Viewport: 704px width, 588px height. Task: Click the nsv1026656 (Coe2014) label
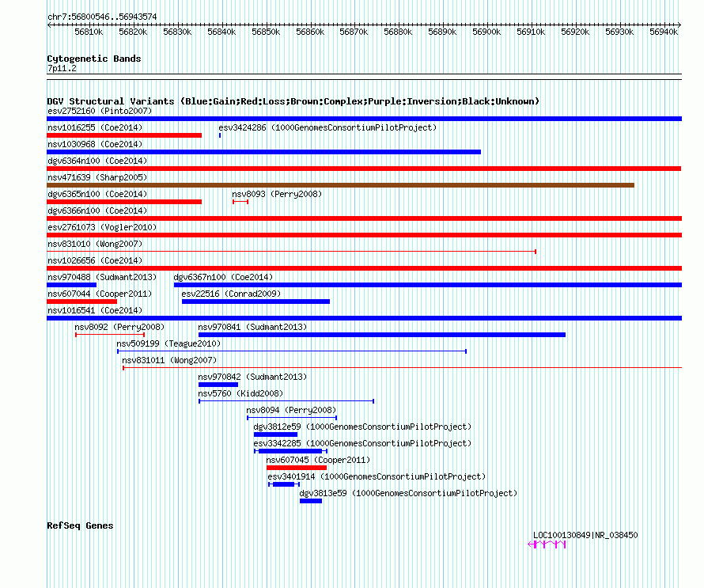[x=95, y=260]
